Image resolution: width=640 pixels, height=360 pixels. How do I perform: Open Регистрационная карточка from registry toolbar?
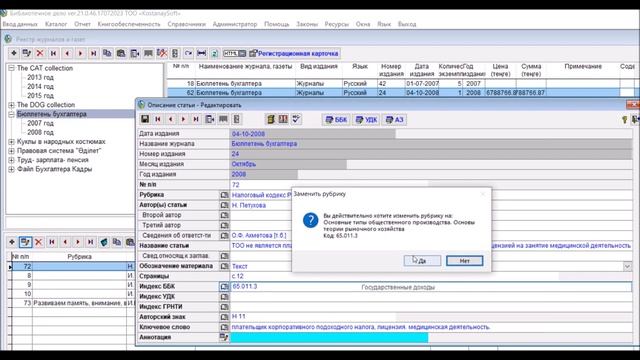(294, 53)
